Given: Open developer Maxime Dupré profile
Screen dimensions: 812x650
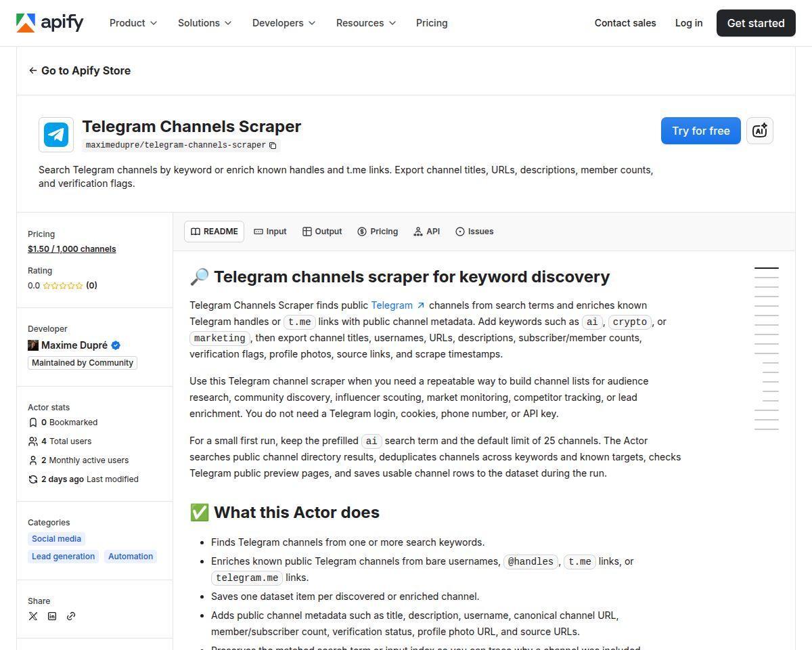Looking at the screenshot, I should [x=74, y=345].
